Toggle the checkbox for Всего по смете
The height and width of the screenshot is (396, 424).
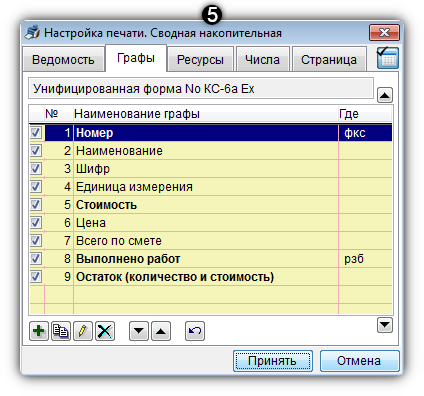click(36, 241)
